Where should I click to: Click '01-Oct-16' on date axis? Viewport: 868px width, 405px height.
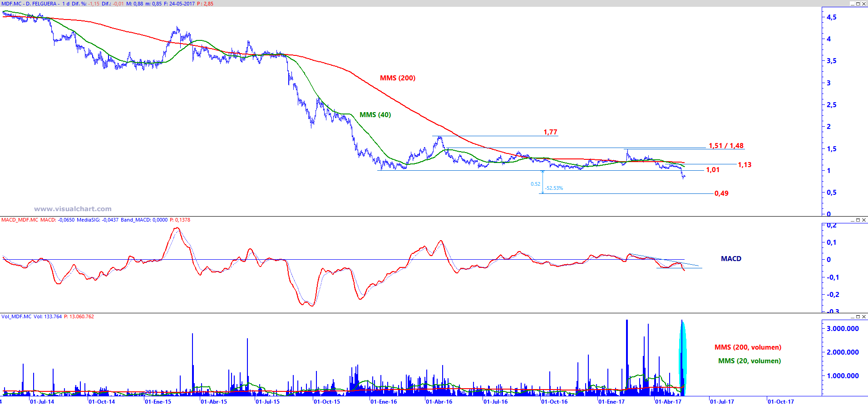(x=554, y=401)
